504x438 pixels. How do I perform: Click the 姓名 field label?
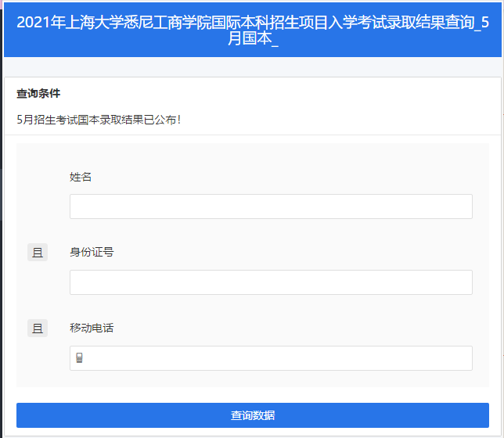pos(81,177)
